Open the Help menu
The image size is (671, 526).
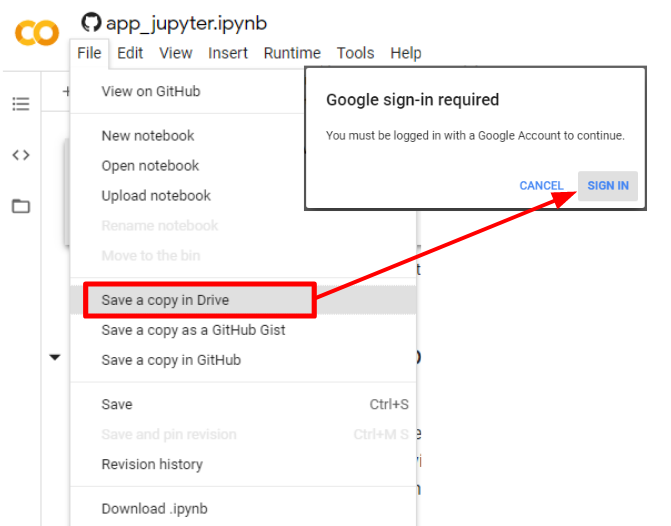(x=406, y=53)
